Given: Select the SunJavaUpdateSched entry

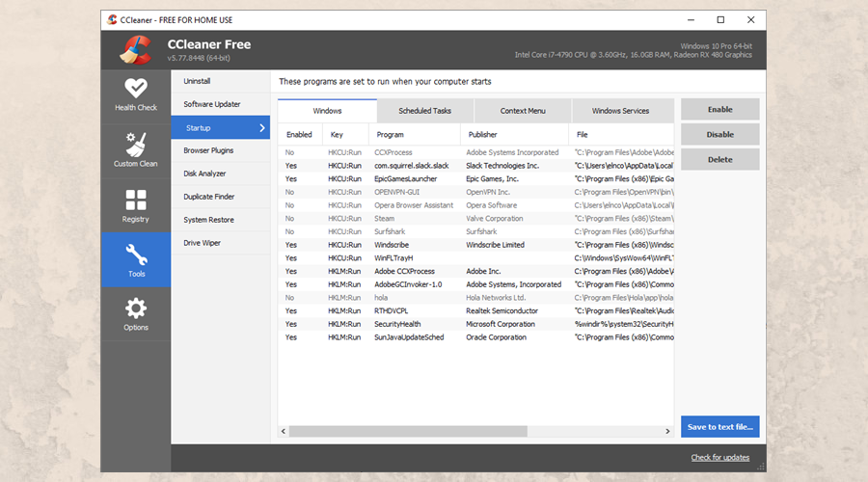Looking at the screenshot, I should pyautogui.click(x=476, y=337).
